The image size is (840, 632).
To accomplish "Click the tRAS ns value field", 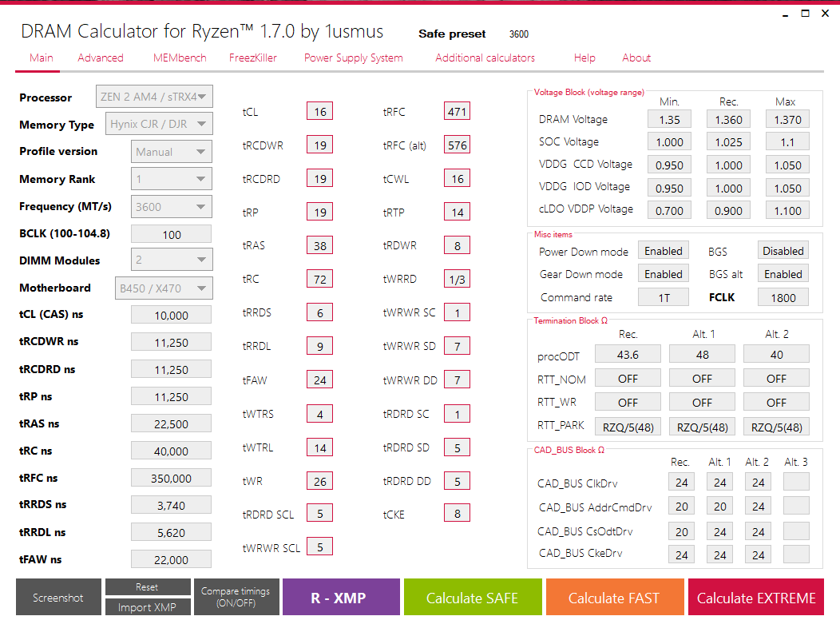I will [x=172, y=423].
